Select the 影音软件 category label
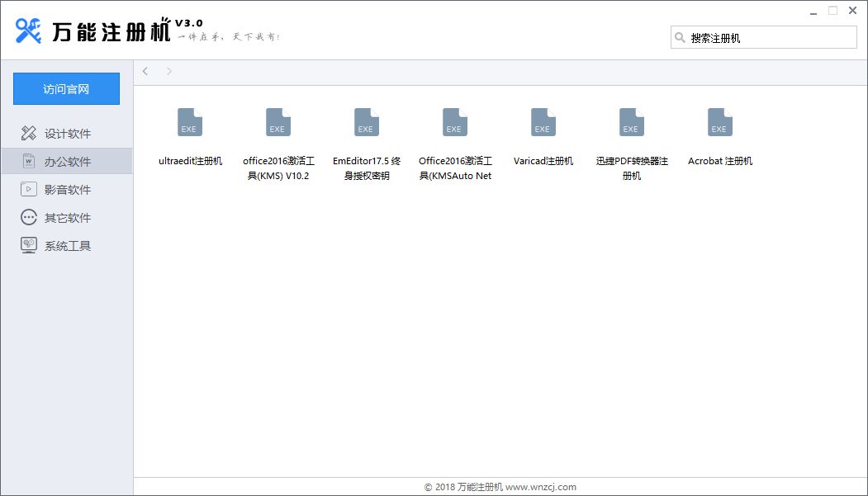This screenshot has height=496, width=868. coord(68,190)
